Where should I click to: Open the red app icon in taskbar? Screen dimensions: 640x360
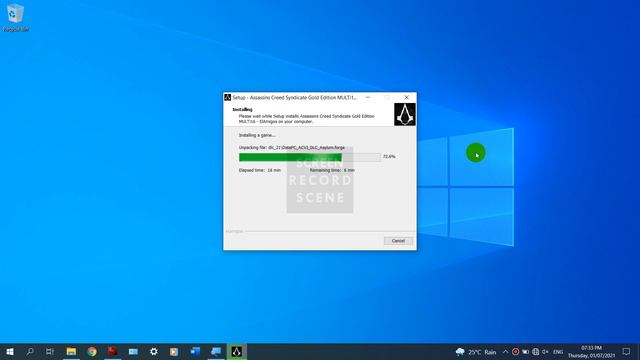(x=112, y=351)
